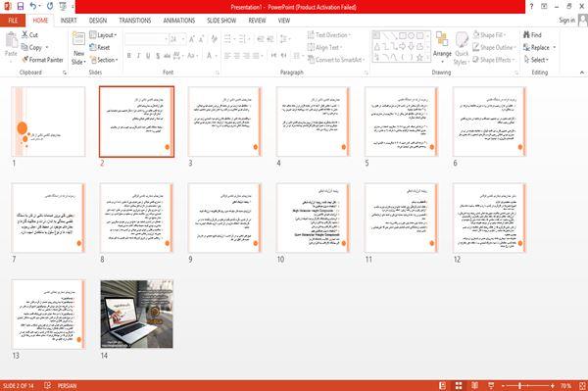Viewport: 588px width, 391px height.
Task: Open the Arrange tool
Action: coord(442,45)
